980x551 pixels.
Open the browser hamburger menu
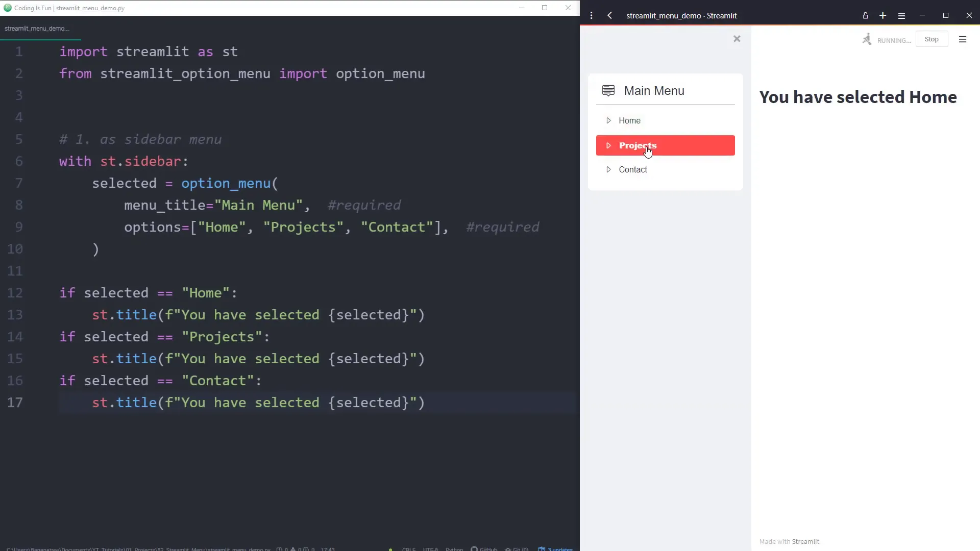[x=902, y=16]
